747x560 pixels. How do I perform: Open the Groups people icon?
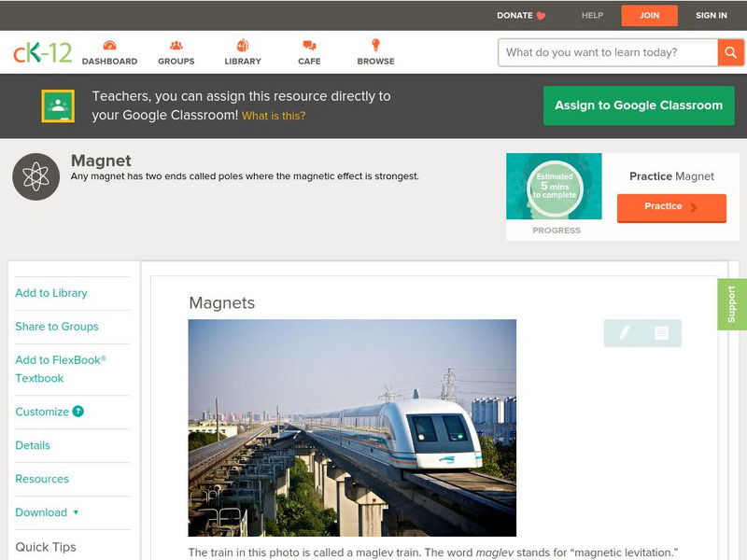click(x=176, y=45)
